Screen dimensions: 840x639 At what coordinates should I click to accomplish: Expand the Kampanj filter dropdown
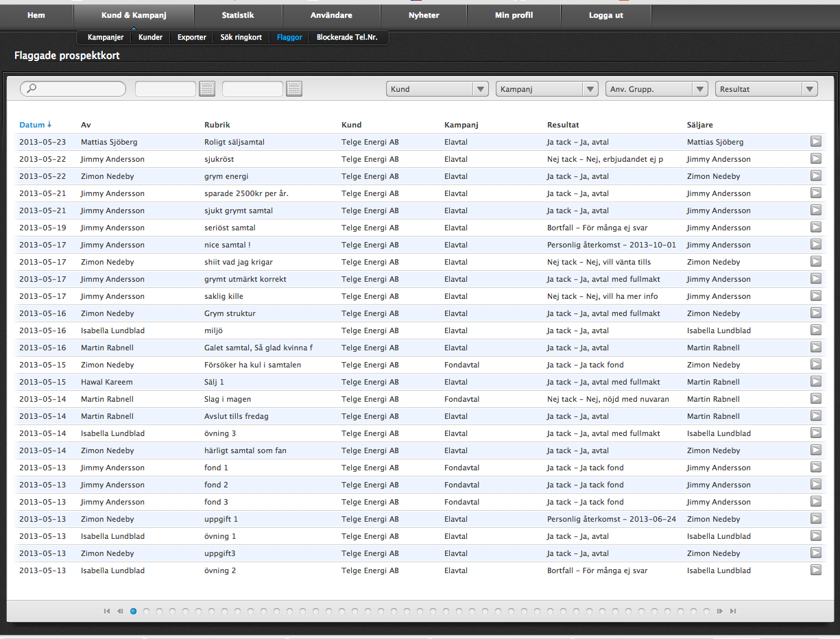pos(547,89)
